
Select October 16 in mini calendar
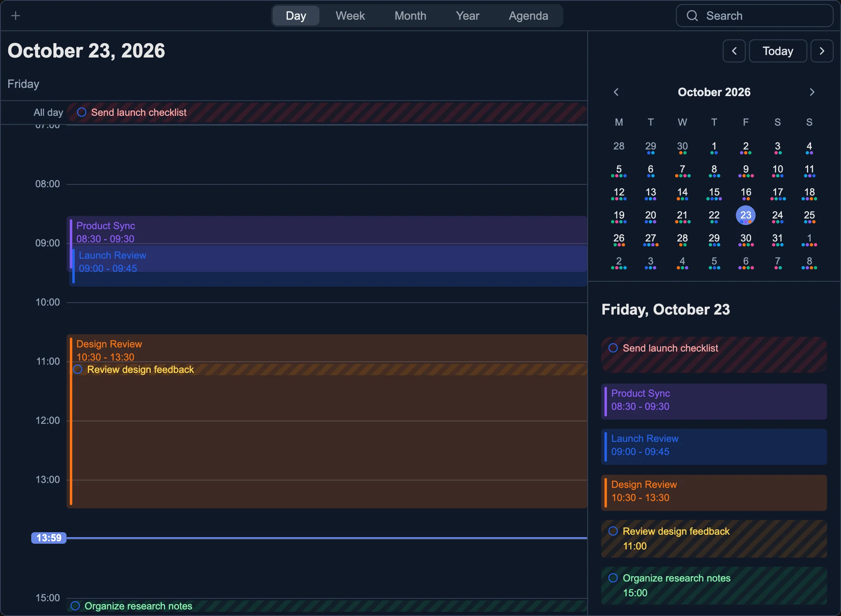746,193
